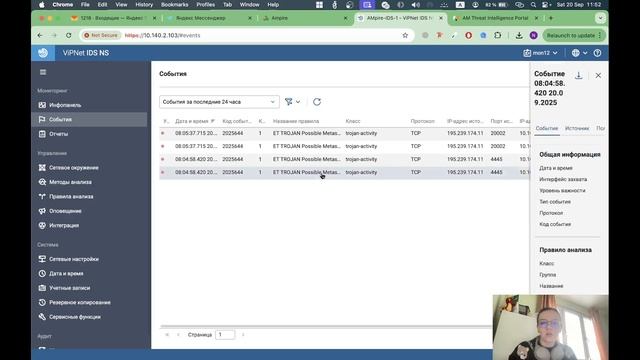
Task: Click Класс column header
Action: (353, 121)
